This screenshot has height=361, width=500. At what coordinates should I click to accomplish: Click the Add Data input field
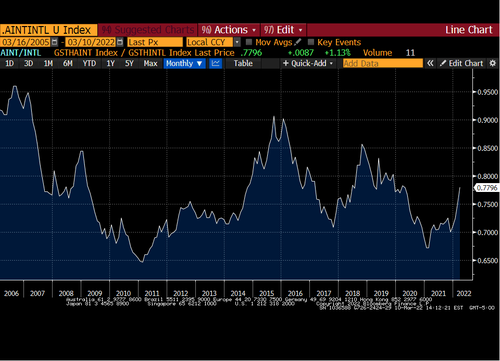pos(383,63)
